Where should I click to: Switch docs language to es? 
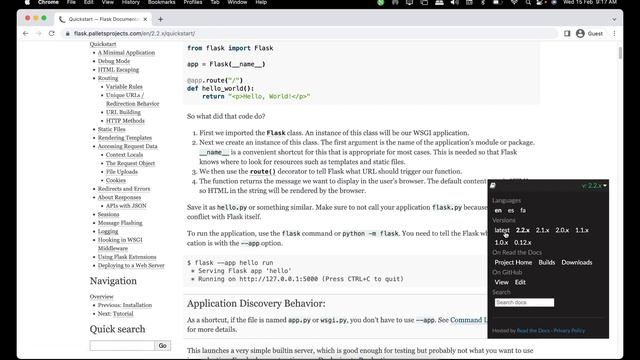[511, 211]
